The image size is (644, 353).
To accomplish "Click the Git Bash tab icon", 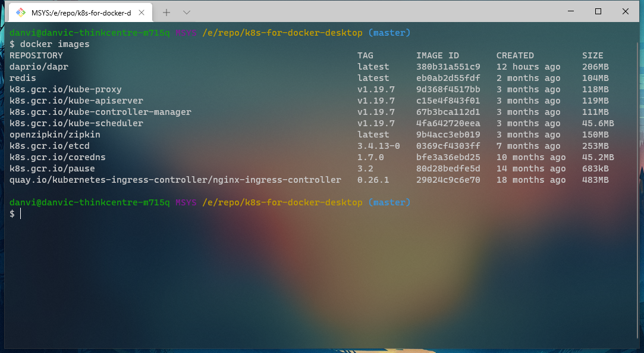I will (21, 13).
